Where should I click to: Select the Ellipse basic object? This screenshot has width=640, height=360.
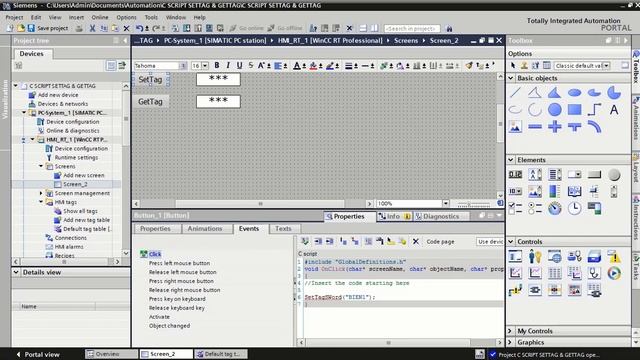[x=574, y=93]
